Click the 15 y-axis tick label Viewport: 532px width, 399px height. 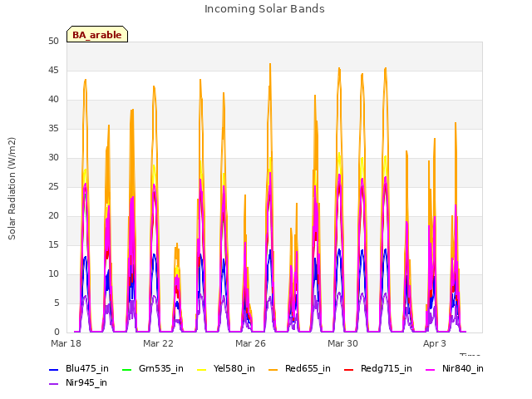click(53, 245)
